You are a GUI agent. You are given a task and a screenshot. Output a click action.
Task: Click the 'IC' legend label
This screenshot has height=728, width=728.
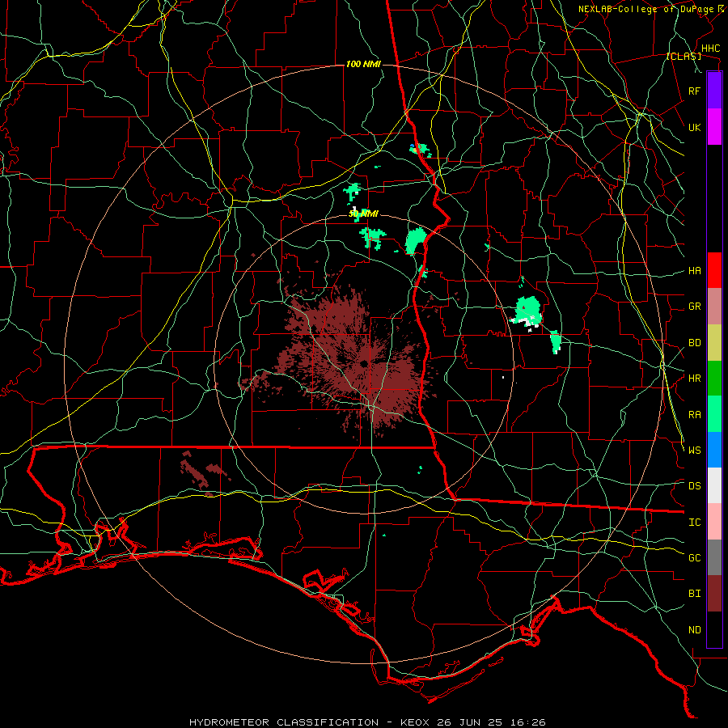(694, 523)
